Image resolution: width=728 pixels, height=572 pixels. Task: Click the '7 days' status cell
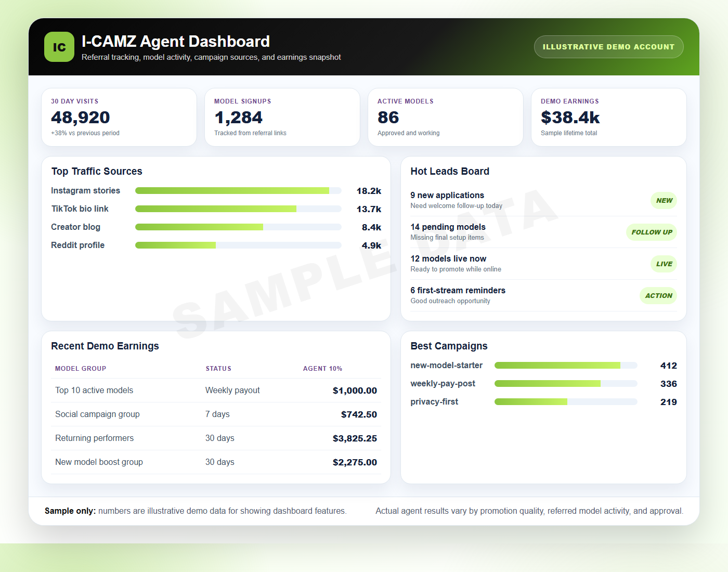pyautogui.click(x=217, y=414)
